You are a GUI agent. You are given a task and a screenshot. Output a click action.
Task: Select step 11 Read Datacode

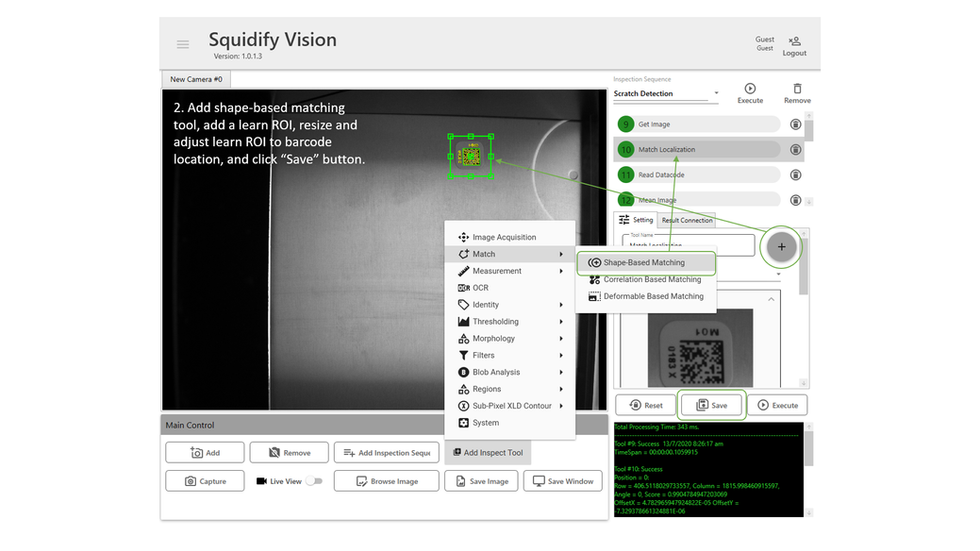(x=699, y=175)
